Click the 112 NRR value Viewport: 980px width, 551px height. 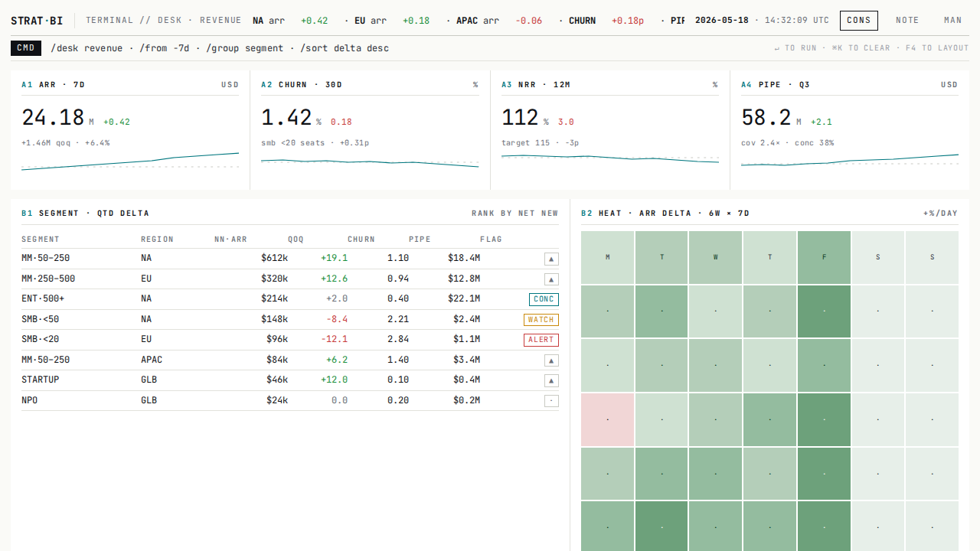(520, 117)
